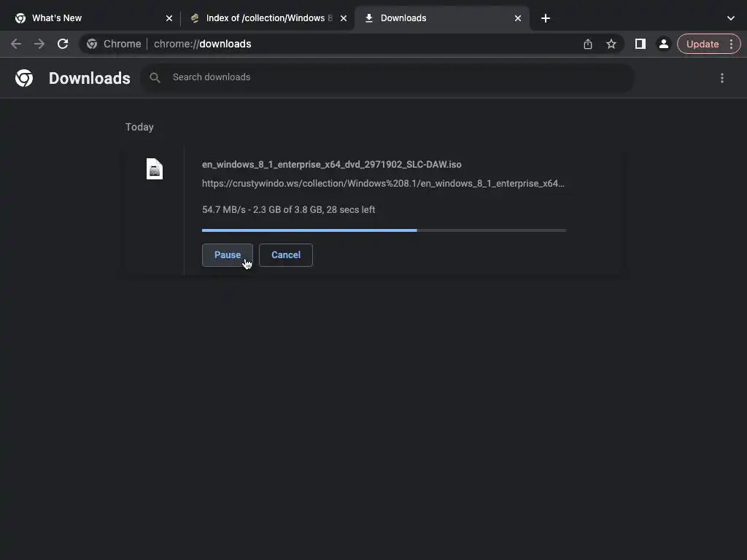The width and height of the screenshot is (747, 560).
Task: Open the Chrome menu dots beside Update
Action: (x=731, y=44)
